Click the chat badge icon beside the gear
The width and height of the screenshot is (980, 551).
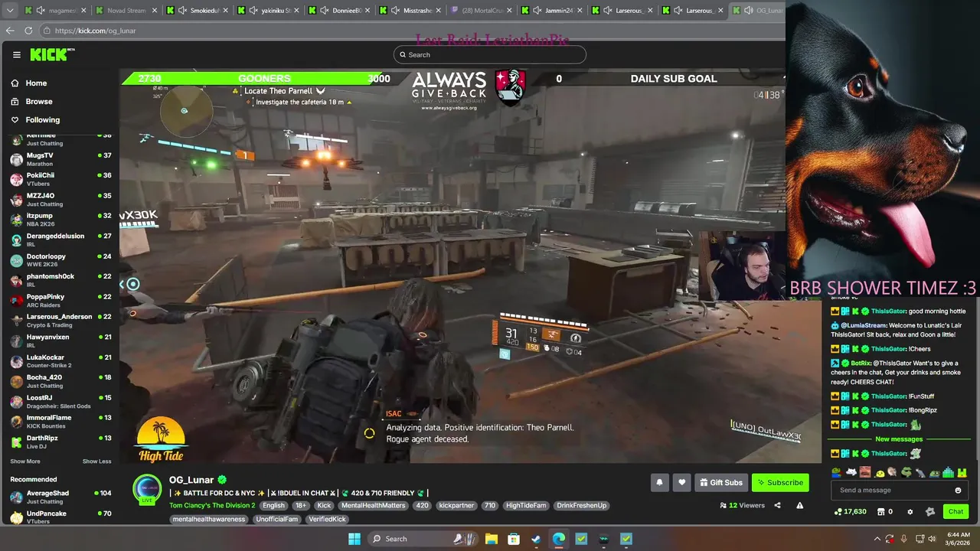pos(930,512)
